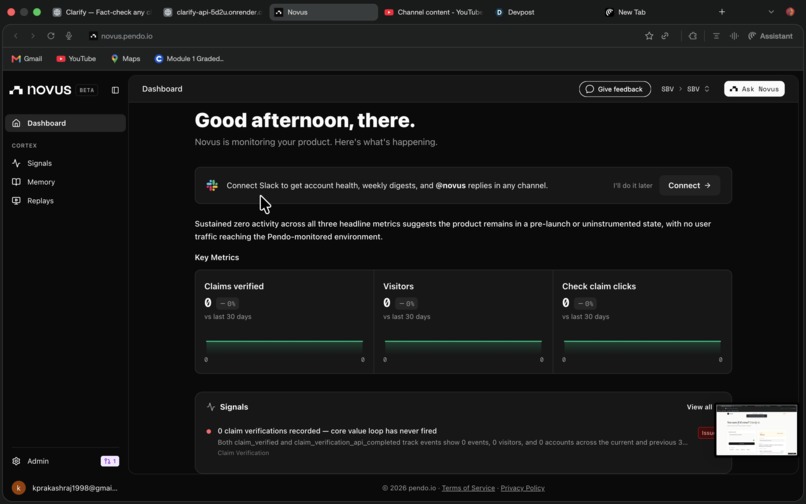Viewport: 806px width, 504px height.
Task: Bookmark page with the star icon
Action: (649, 36)
